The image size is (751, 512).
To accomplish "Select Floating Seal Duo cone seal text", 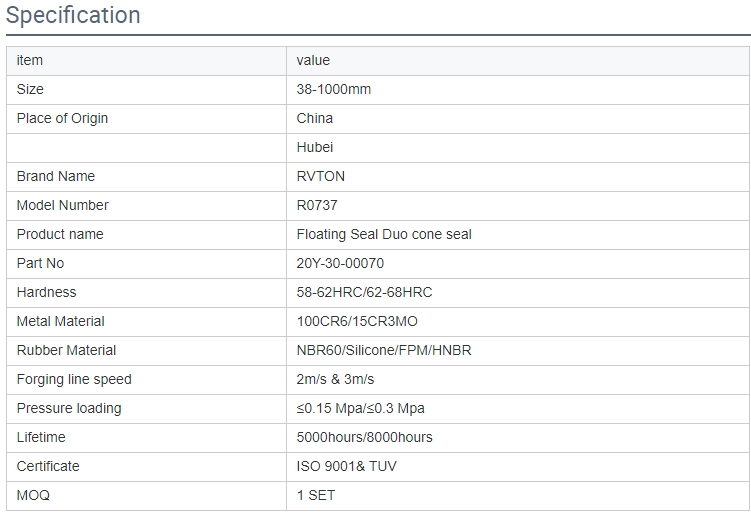I will (384, 234).
